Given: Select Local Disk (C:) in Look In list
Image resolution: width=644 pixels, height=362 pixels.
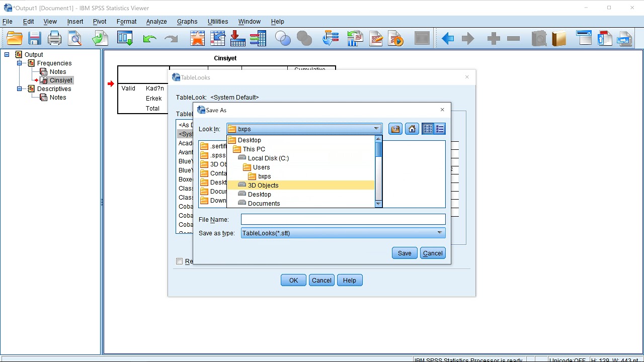Looking at the screenshot, I should (x=301, y=158).
